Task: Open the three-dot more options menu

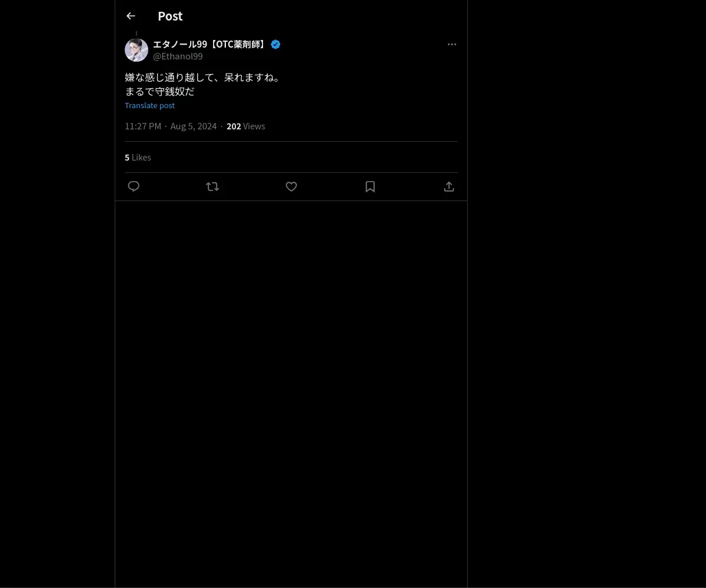Action: click(x=452, y=44)
